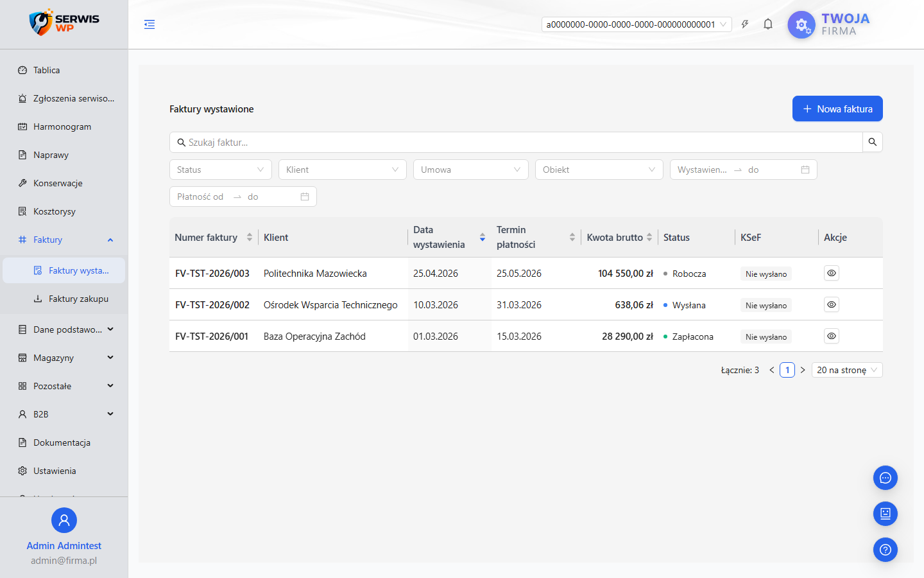Click invoice number FV-TST-2026/003

tap(212, 273)
